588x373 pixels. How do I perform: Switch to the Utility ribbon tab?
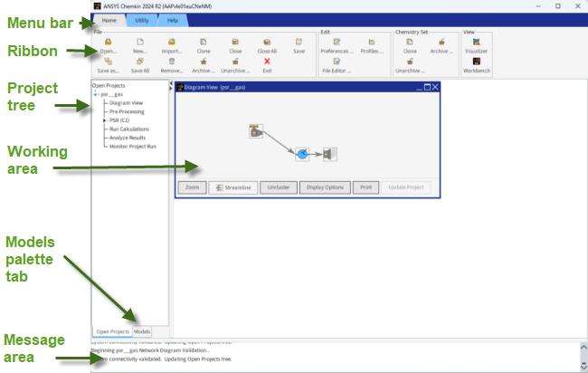tap(142, 20)
